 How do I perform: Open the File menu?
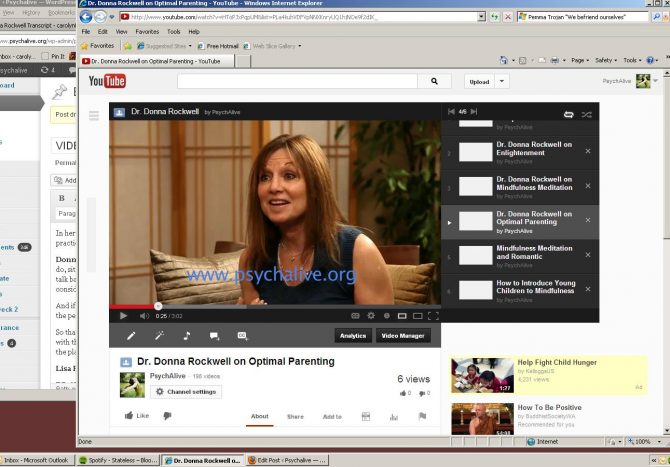[x=86, y=32]
